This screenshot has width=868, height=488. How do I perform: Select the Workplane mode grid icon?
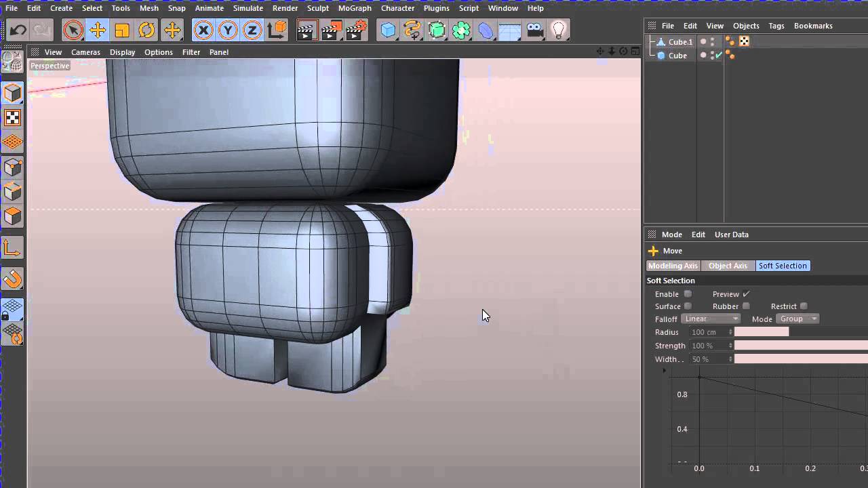(13, 142)
